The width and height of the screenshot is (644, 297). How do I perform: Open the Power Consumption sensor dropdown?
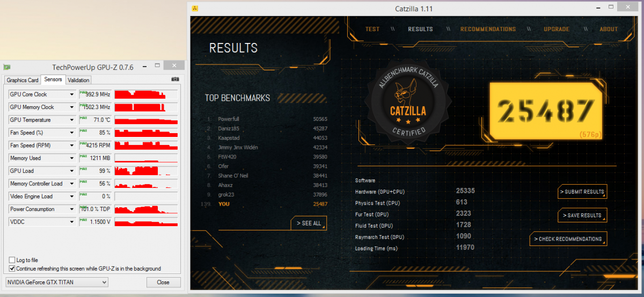tap(72, 209)
